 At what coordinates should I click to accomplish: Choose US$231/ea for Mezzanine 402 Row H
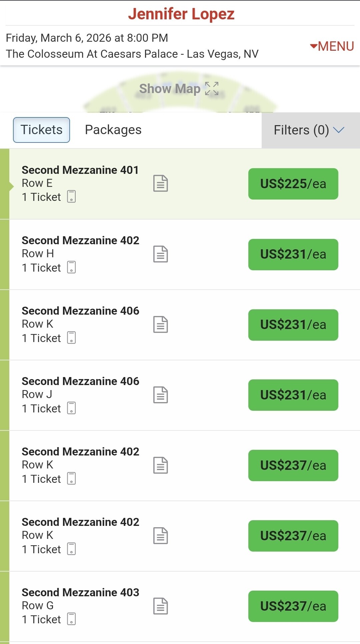pyautogui.click(x=293, y=255)
